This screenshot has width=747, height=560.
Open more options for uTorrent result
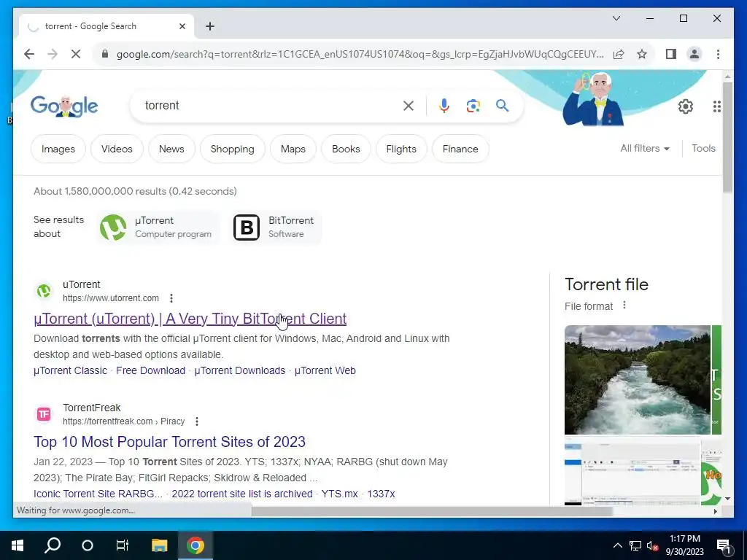pos(171,298)
